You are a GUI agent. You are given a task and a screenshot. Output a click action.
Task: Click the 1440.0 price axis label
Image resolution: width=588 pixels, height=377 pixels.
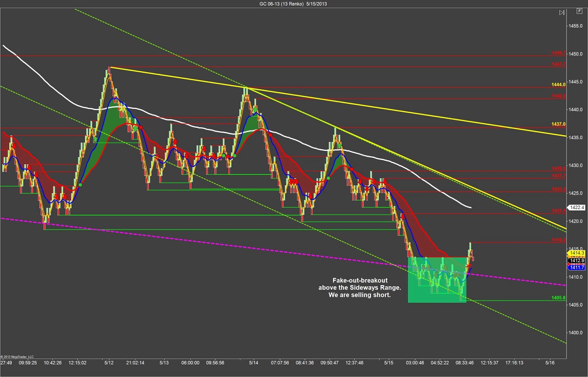click(576, 110)
